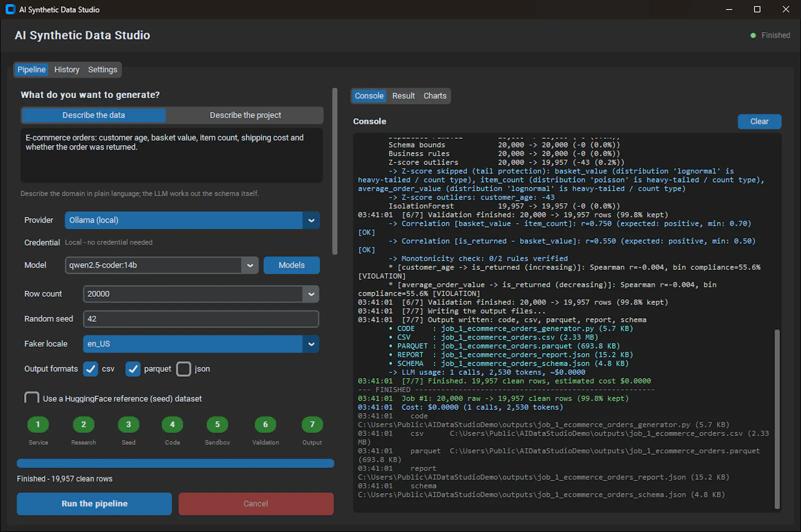Click console entry 'job_1_ecommerce_orders_report.json (15.2 KB)' under REPORT

click(x=537, y=355)
